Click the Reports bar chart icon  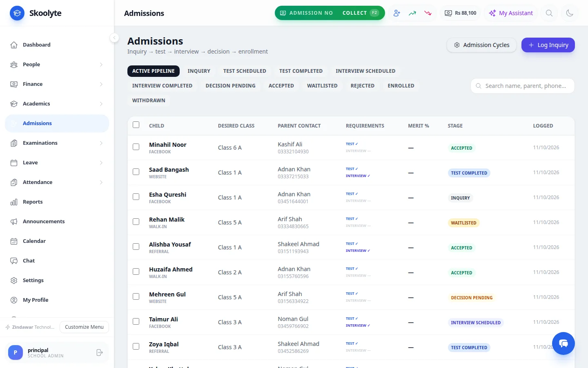(14, 202)
